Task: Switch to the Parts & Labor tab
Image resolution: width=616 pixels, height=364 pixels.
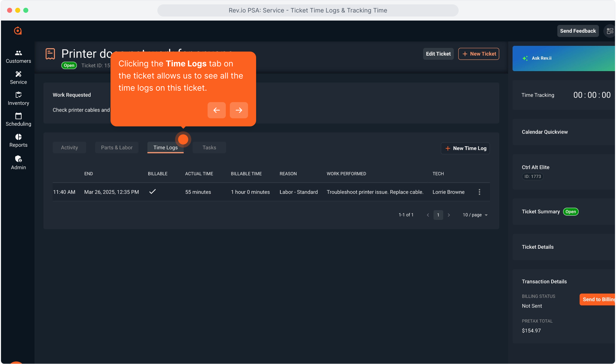Action: (x=117, y=148)
